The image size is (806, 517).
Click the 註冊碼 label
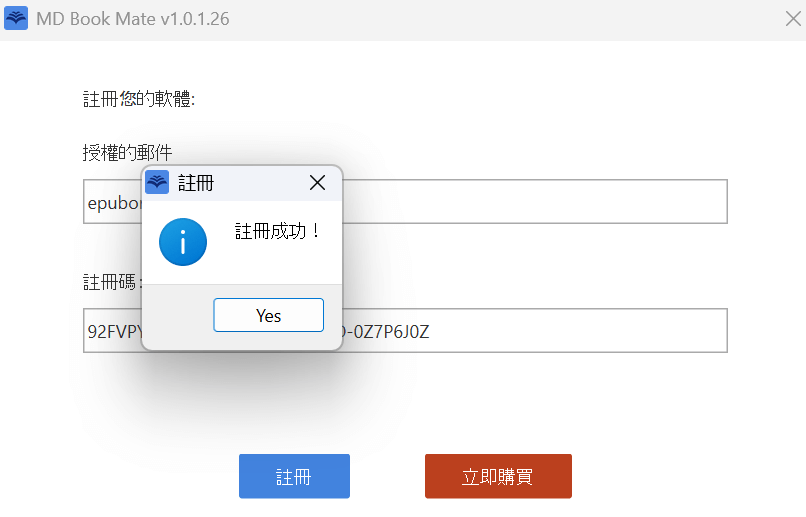[x=112, y=282]
